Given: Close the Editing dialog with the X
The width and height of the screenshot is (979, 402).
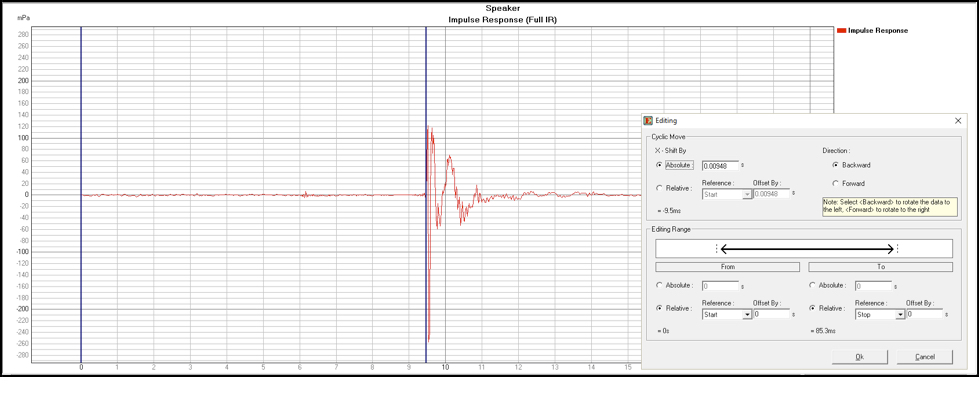Looking at the screenshot, I should (957, 120).
